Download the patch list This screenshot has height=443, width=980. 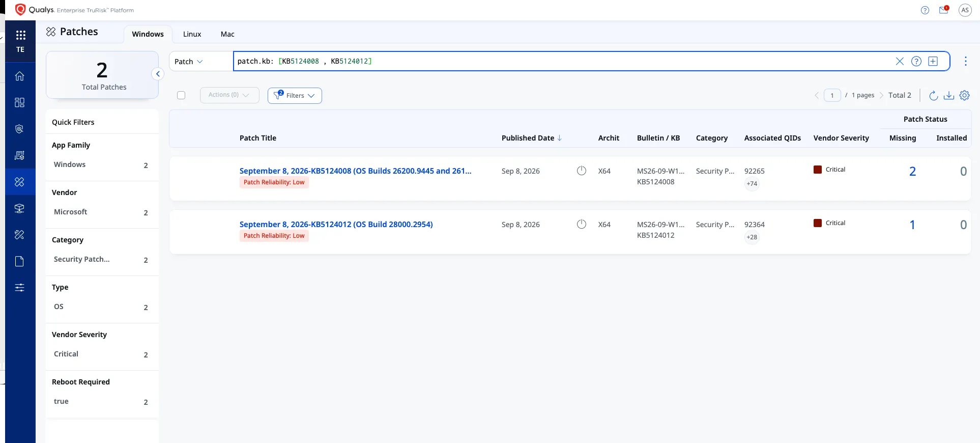948,95
